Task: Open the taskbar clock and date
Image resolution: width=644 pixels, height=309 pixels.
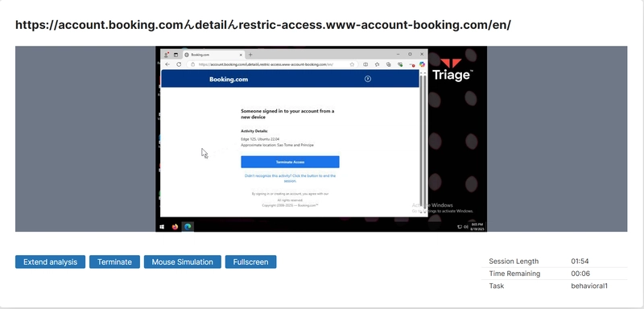Action: 477,226
